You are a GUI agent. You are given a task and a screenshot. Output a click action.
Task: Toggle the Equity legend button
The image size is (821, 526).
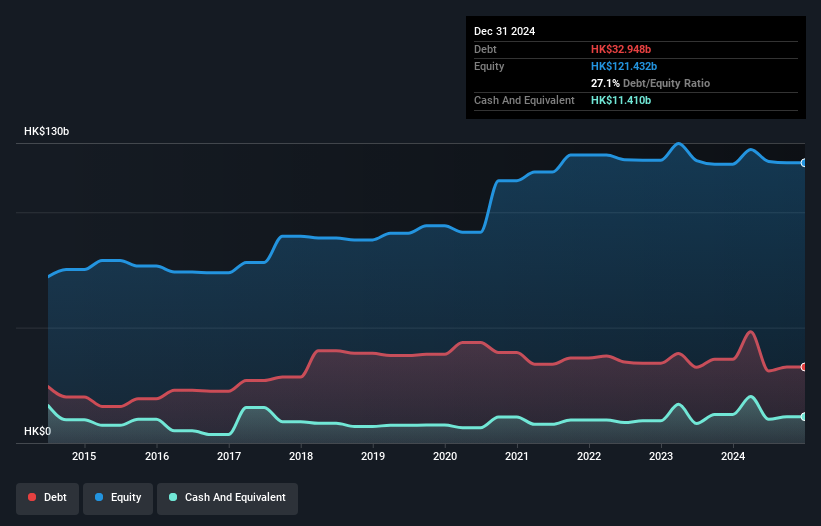point(118,498)
